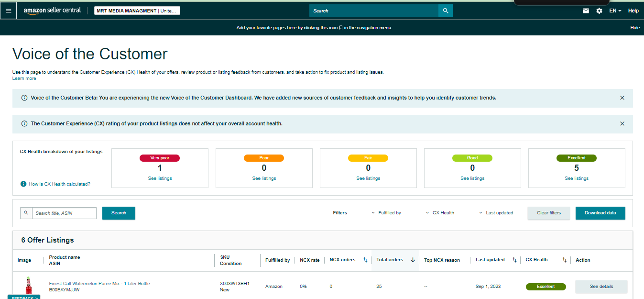Click the ASIN B00EAYMJJW text
This screenshot has height=299, width=644.
(65, 290)
